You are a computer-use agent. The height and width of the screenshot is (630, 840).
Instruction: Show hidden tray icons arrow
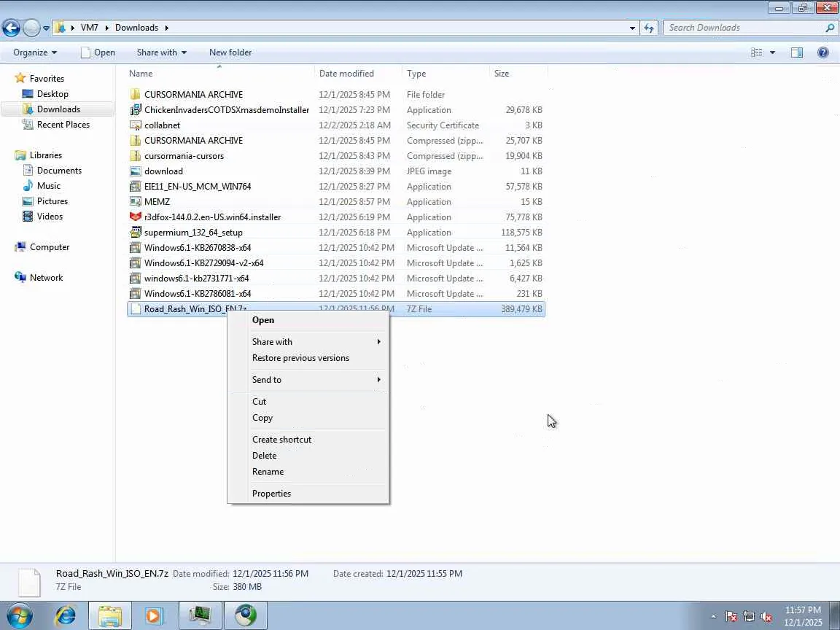coord(714,617)
